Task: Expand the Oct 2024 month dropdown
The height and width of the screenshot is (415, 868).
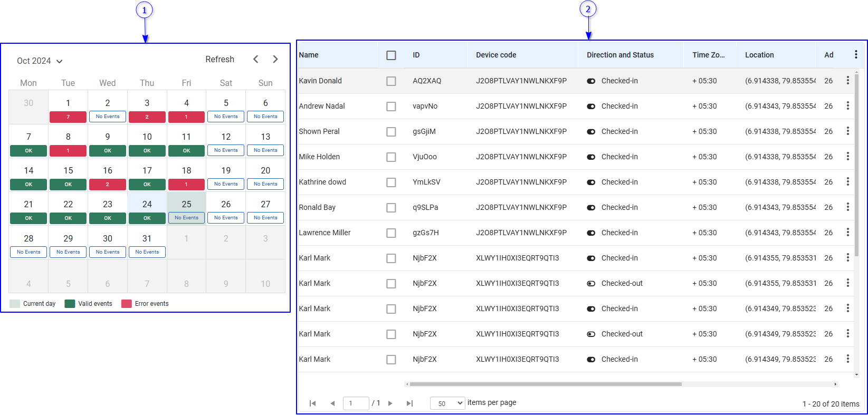Action: (40, 61)
